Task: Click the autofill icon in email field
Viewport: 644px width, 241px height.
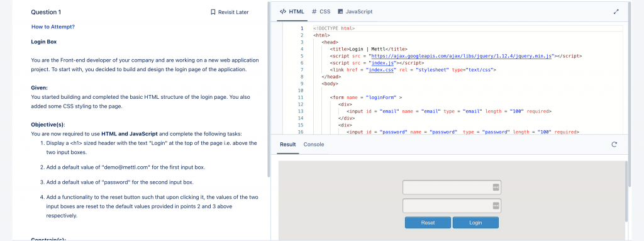Action: (x=496, y=187)
